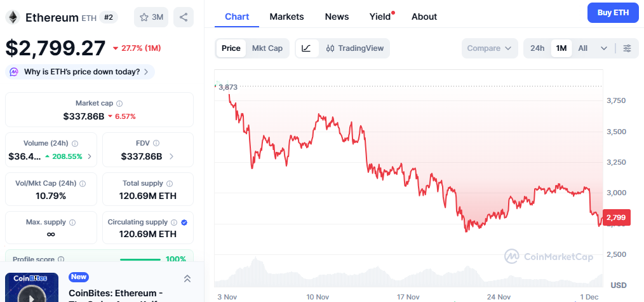Expand more time range options chevron

604,48
